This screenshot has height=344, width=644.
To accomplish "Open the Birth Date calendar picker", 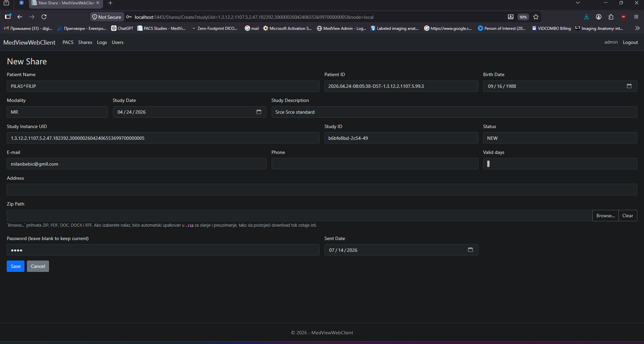I will [629, 86].
